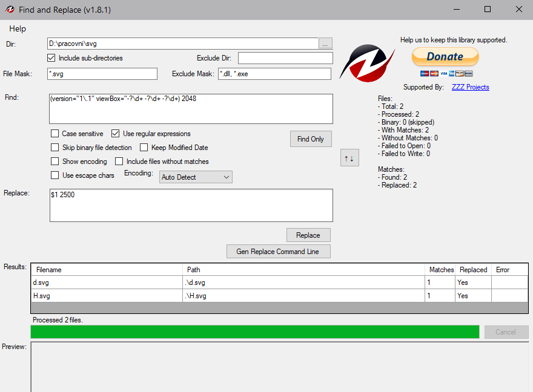533x392 pixels.
Task: Click the Yes cell in d.svg row
Action: point(473,283)
